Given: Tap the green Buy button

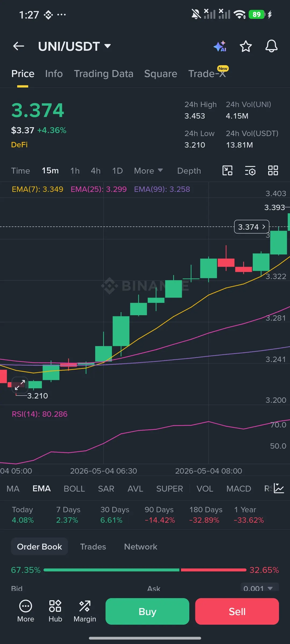Looking at the screenshot, I should click(147, 611).
